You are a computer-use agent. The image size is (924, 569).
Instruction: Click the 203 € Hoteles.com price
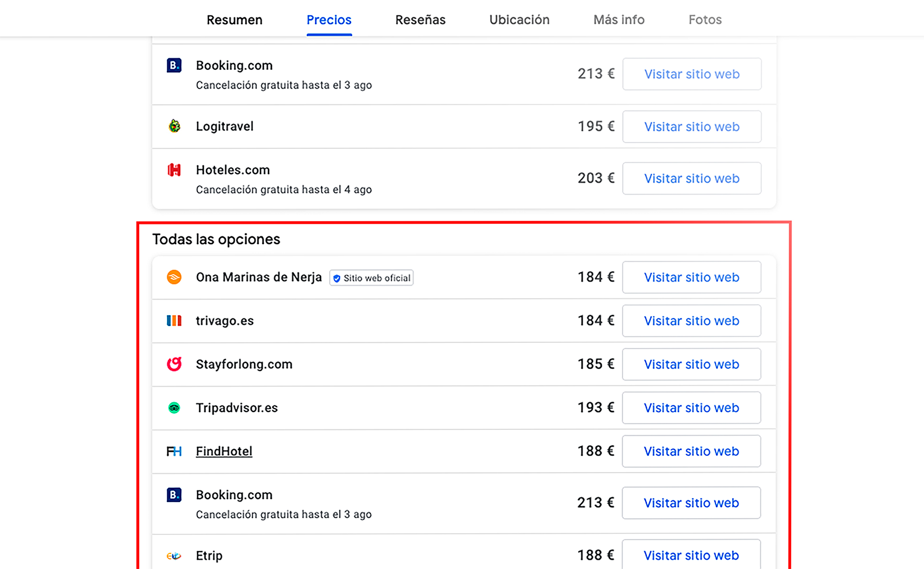596,178
